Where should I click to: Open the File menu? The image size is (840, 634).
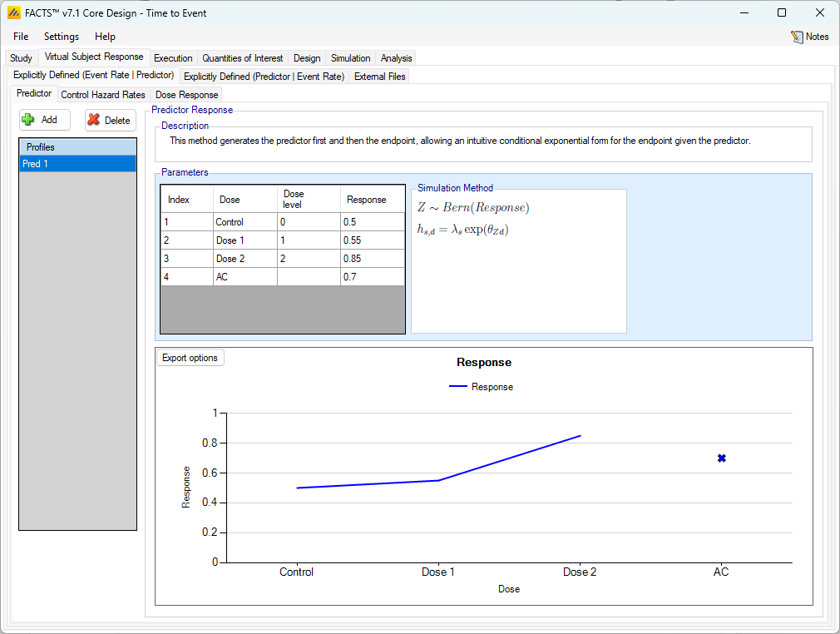21,37
